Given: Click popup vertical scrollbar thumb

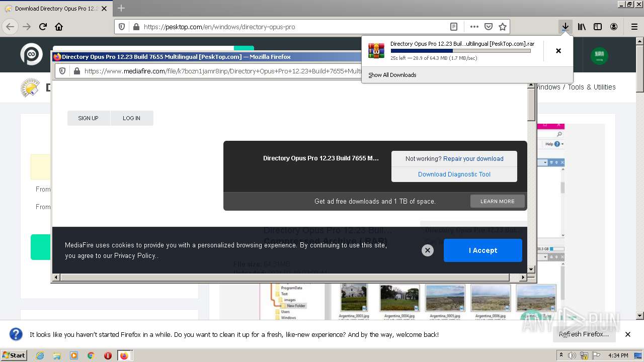Looking at the screenshot, I should 531,105.
